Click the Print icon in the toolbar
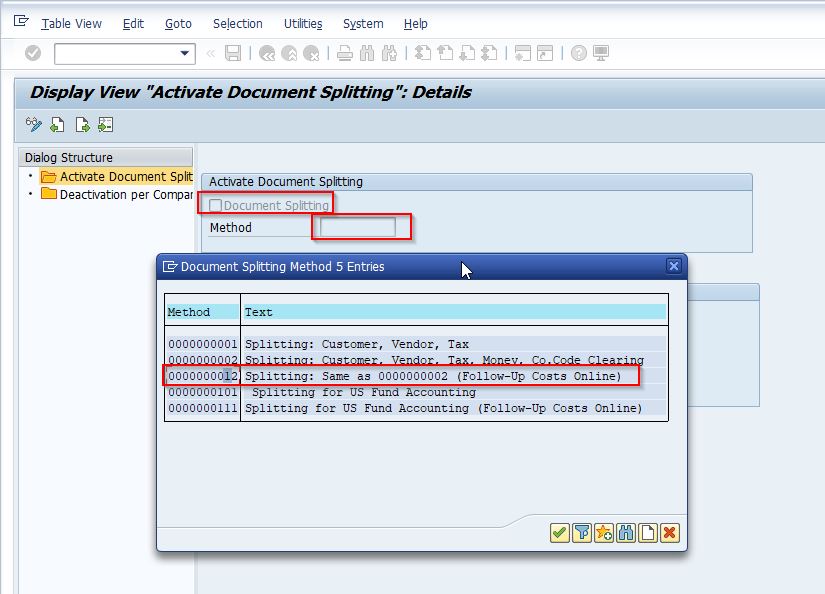 345,53
